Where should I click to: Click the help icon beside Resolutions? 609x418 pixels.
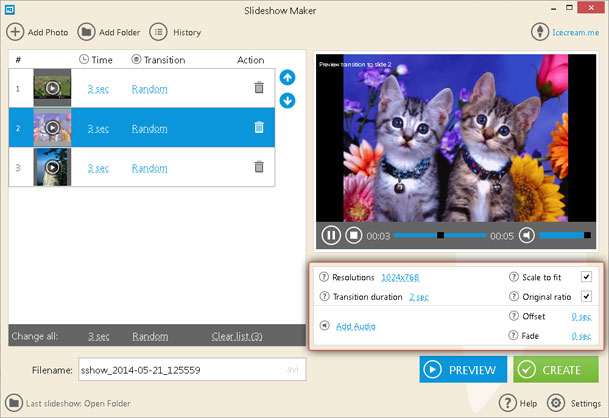coord(324,277)
